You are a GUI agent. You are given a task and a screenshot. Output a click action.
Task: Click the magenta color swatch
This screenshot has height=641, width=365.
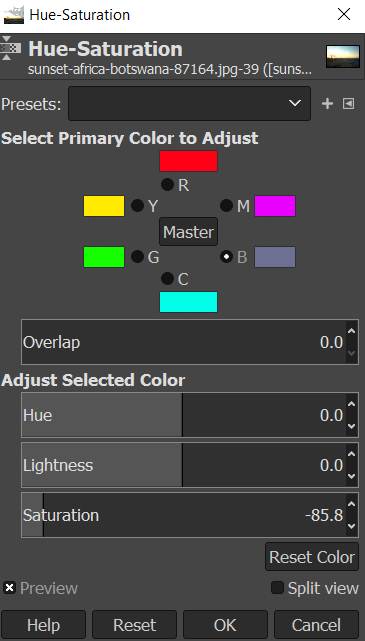point(275,206)
